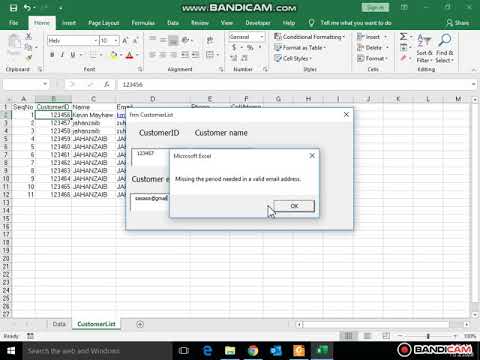Click the Insert Function fx icon
The height and width of the screenshot is (360, 480).
(x=107, y=84)
